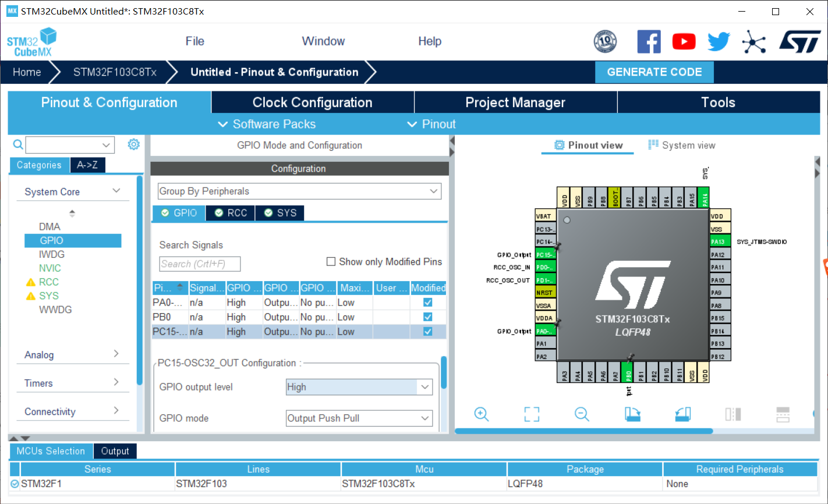Zoom out of the pinout view
The width and height of the screenshot is (828, 504).
point(582,414)
